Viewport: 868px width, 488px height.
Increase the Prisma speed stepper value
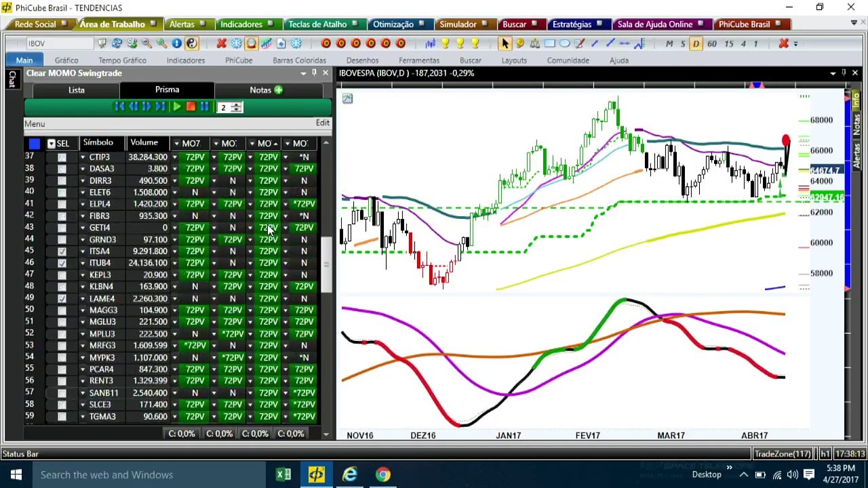tap(236, 104)
